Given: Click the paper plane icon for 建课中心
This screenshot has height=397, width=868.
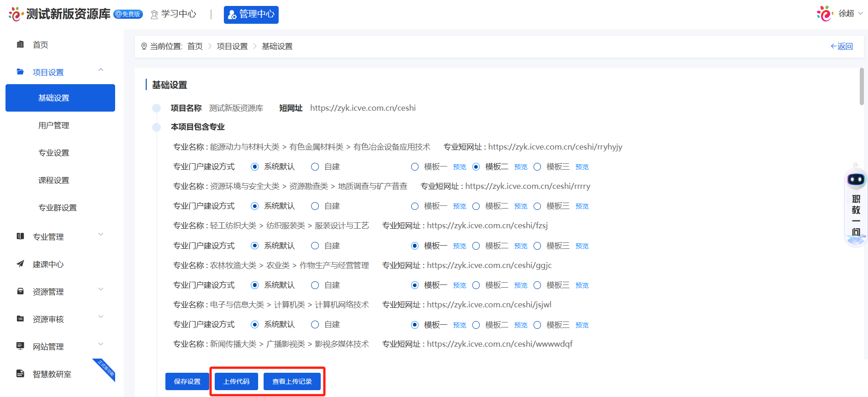Looking at the screenshot, I should click(20, 264).
